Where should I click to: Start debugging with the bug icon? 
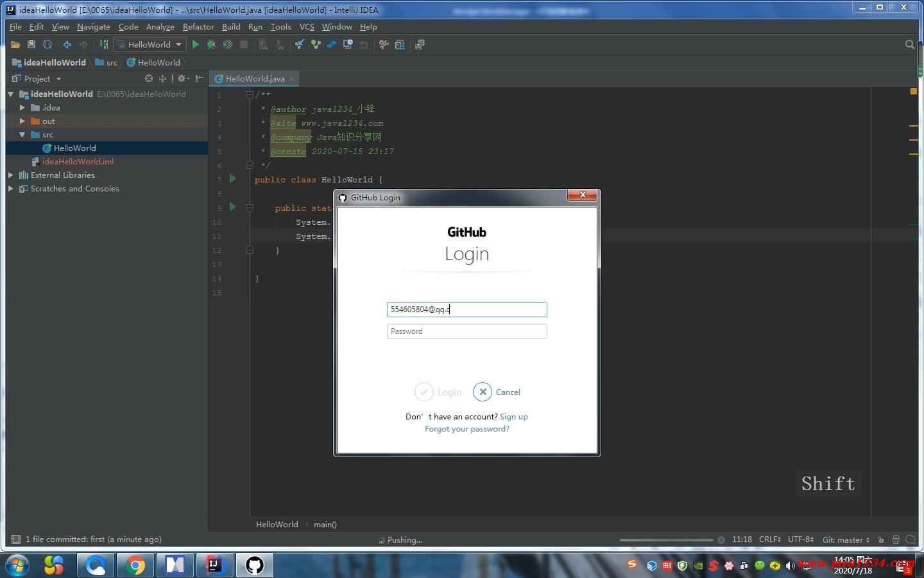tap(211, 44)
